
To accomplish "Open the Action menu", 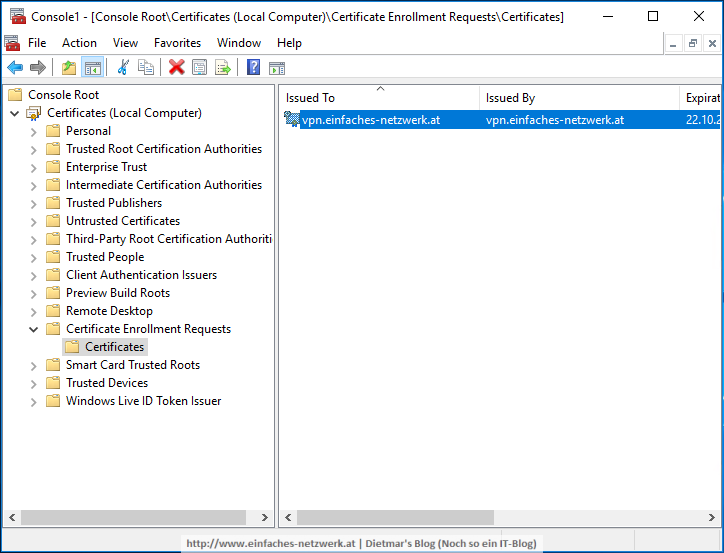I will pos(79,43).
